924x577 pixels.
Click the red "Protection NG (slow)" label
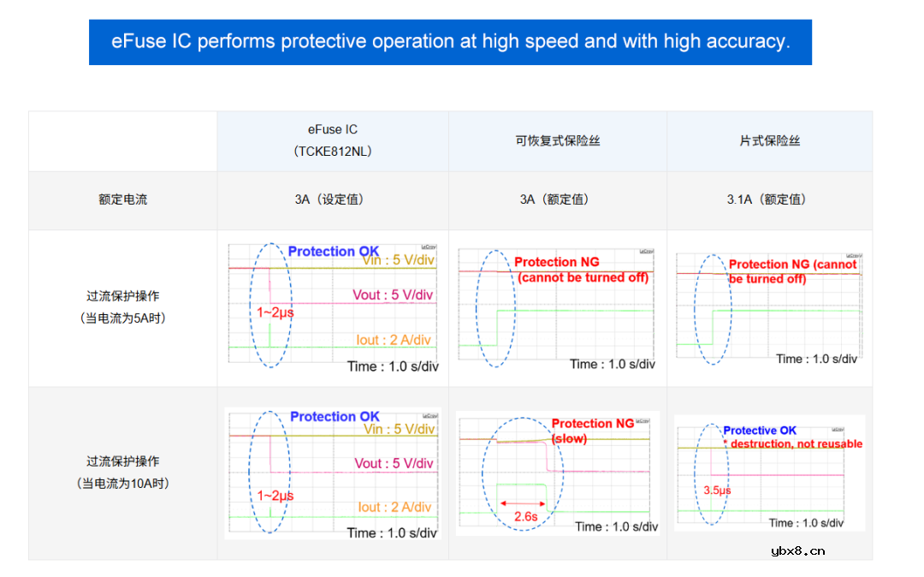point(592,431)
